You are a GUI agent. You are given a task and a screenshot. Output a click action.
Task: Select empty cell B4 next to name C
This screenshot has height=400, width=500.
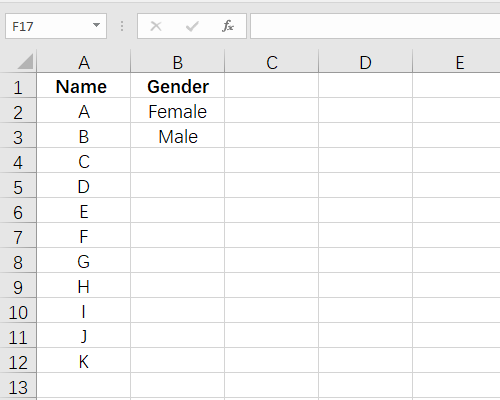point(178,161)
